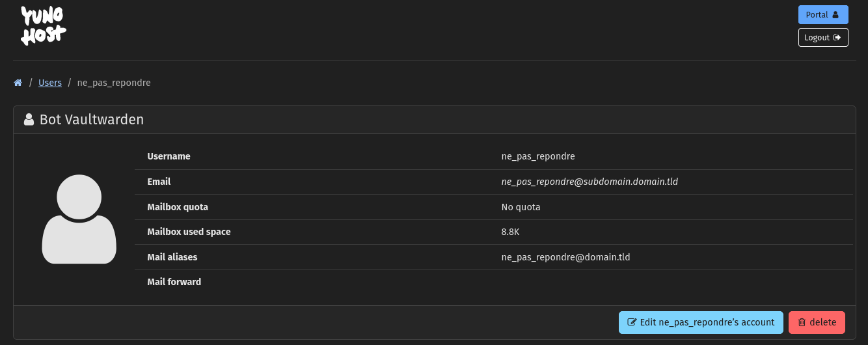
Task: Go to home via breadcrumb house icon
Action: click(18, 83)
